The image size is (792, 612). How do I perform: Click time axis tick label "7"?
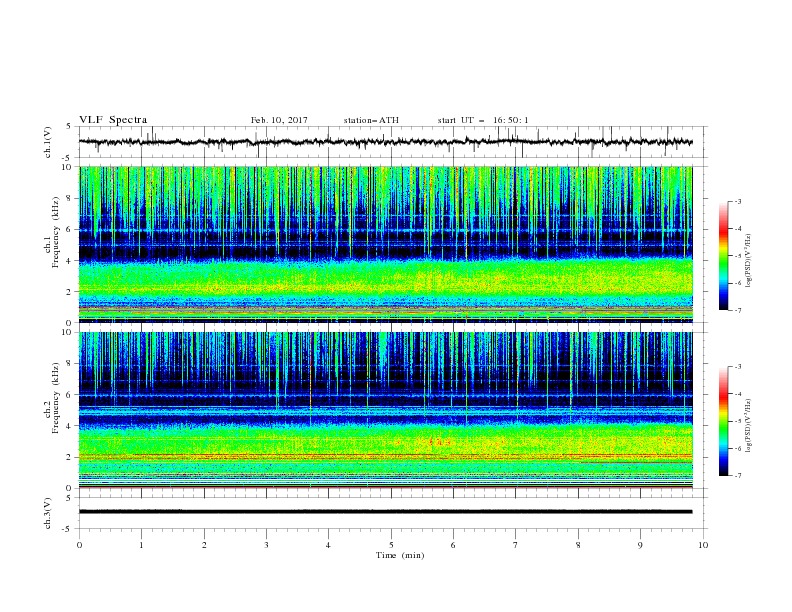(516, 545)
